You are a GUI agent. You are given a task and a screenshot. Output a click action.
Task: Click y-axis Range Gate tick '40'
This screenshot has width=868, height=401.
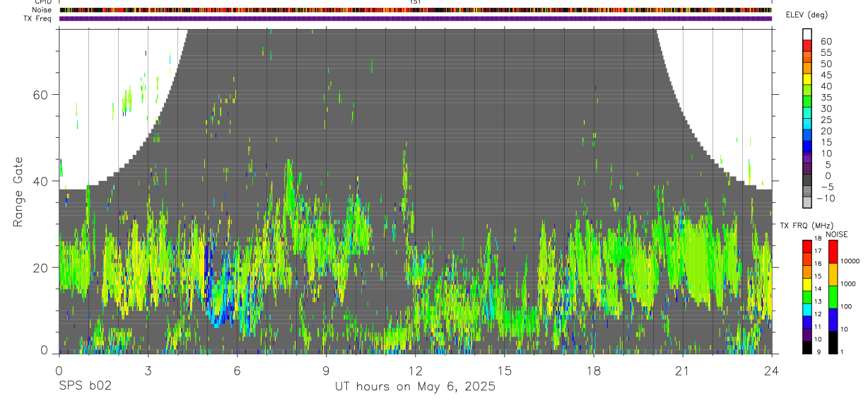(x=40, y=181)
